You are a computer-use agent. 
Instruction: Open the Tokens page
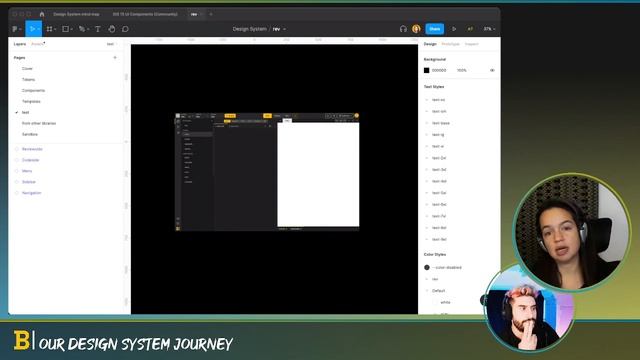pos(29,80)
